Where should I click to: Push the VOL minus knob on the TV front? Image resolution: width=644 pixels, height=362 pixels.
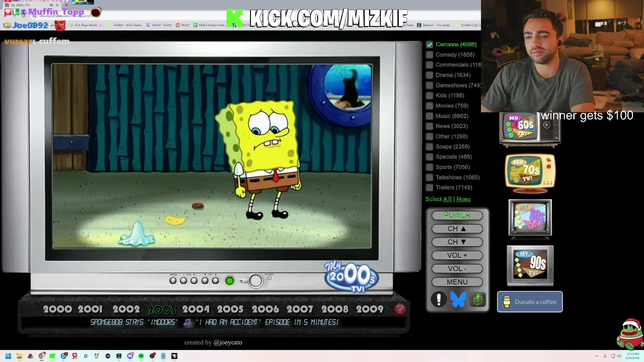coord(184,281)
